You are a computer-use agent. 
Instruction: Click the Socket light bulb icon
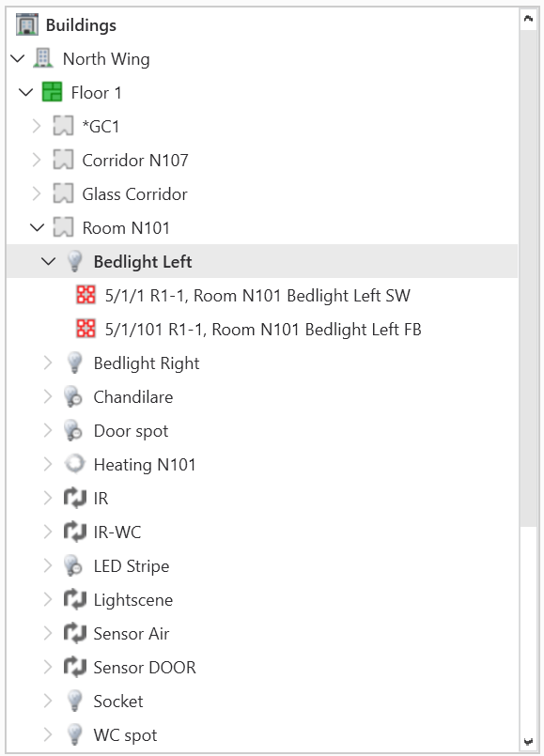click(x=74, y=701)
